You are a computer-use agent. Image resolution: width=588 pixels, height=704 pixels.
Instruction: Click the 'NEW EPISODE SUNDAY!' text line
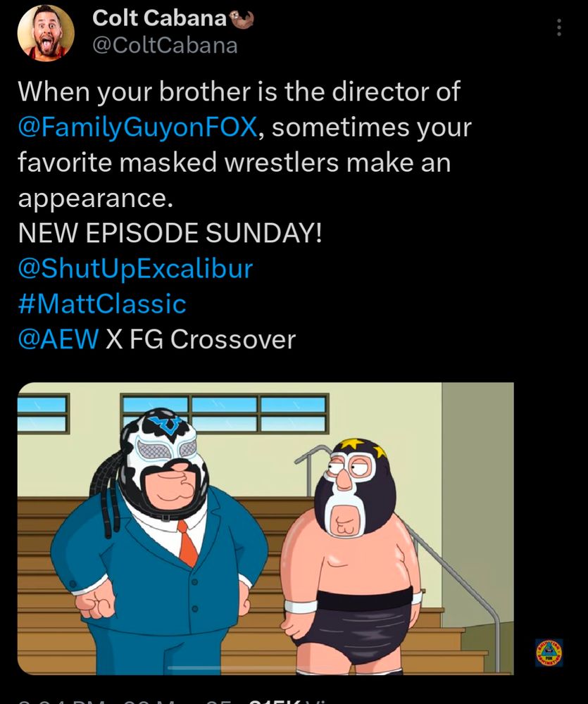[x=170, y=233]
